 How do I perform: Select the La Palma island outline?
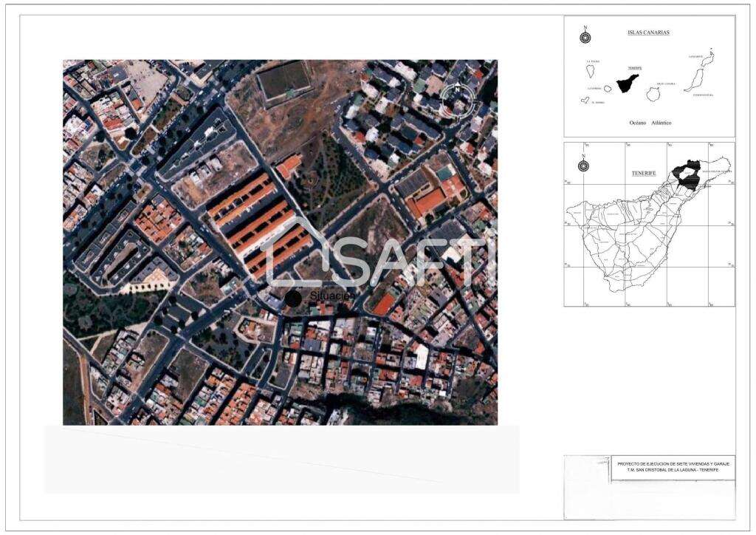591,71
